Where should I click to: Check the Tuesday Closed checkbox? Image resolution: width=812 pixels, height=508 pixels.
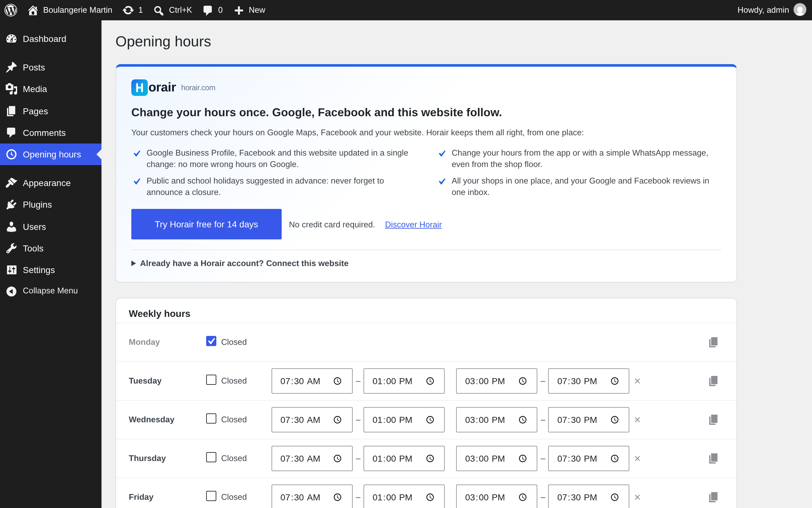[211, 380]
